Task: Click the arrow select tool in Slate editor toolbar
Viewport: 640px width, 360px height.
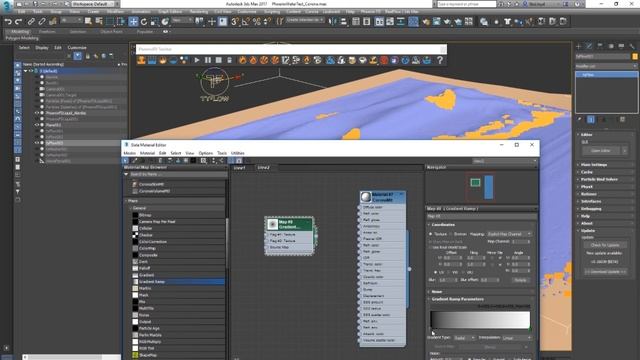Action: point(125,161)
